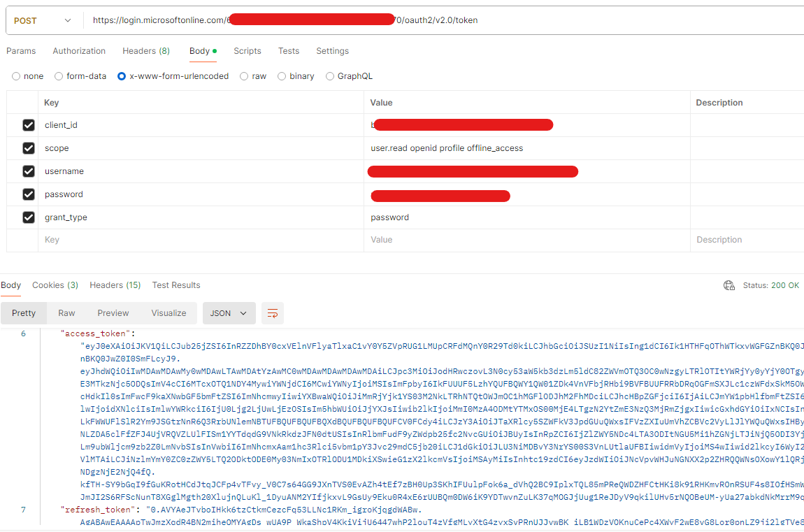Viewport: 804px width, 532px height.
Task: Uncheck the client_id row checkbox
Action: coord(28,124)
